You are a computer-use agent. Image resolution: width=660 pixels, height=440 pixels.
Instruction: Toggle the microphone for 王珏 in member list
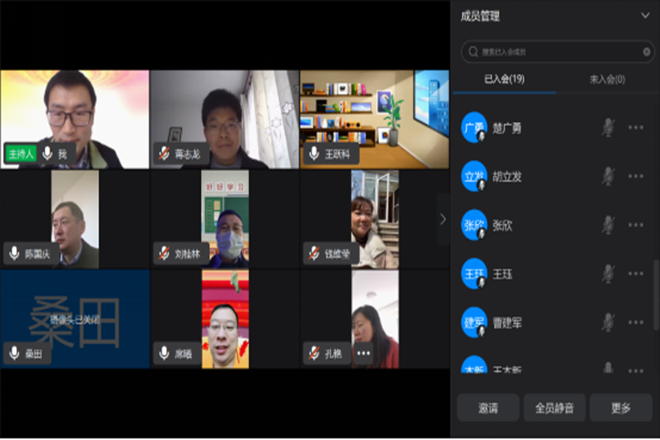point(607,273)
